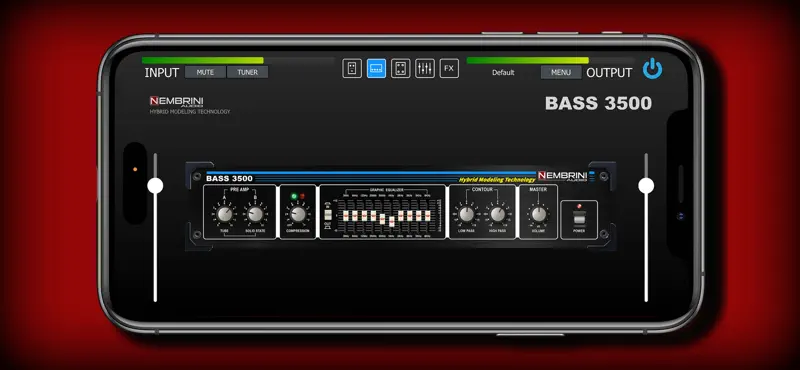
Task: Click the highest-frequency graphic EQ band slider
Action: (x=428, y=216)
